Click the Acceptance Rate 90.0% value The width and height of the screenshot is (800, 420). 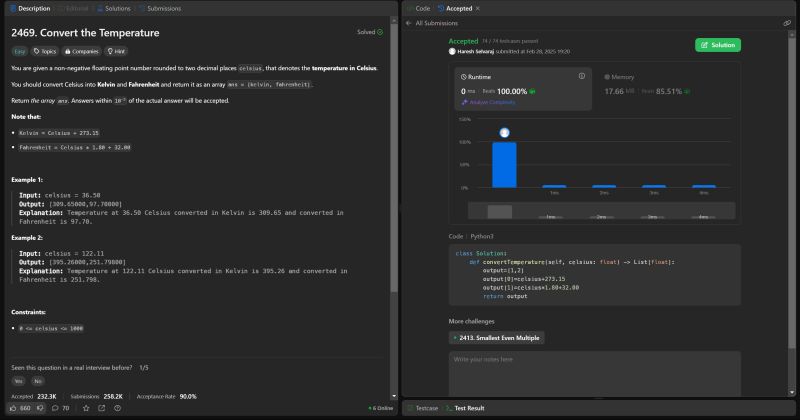[188, 396]
